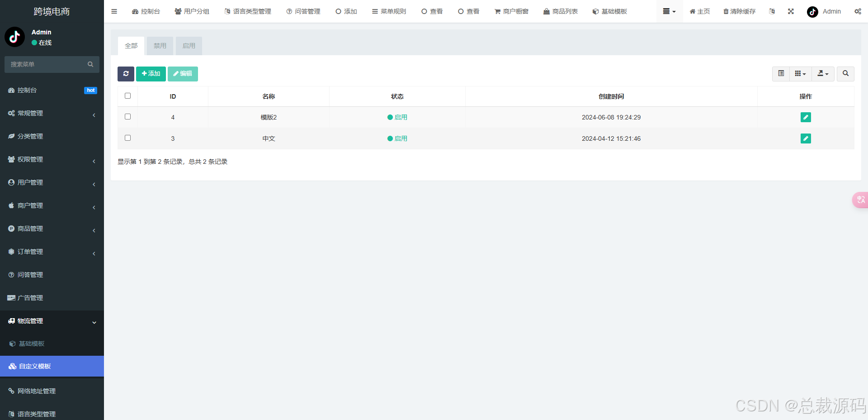Screen dimensions: 868x420
Task: Toggle 启用 status for 模版2 row
Action: pyautogui.click(x=397, y=117)
